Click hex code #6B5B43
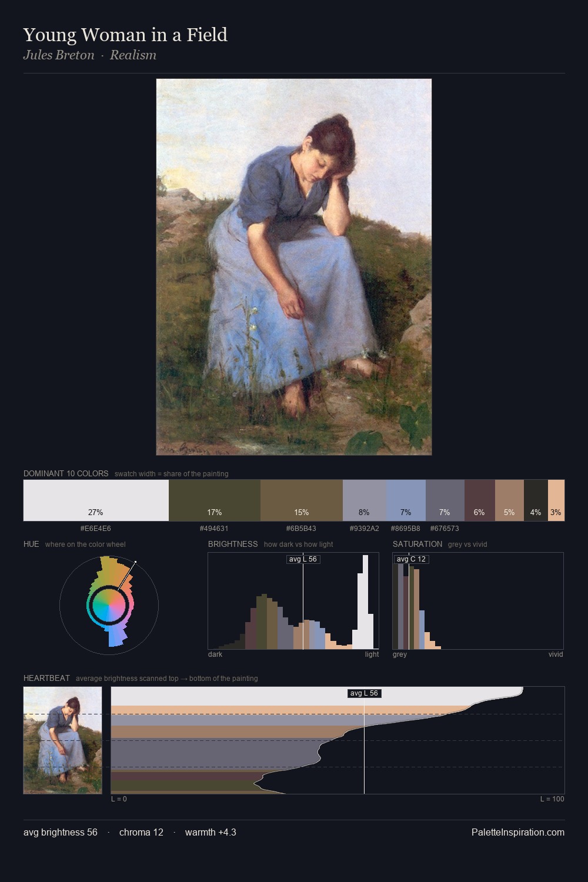 [x=302, y=529]
